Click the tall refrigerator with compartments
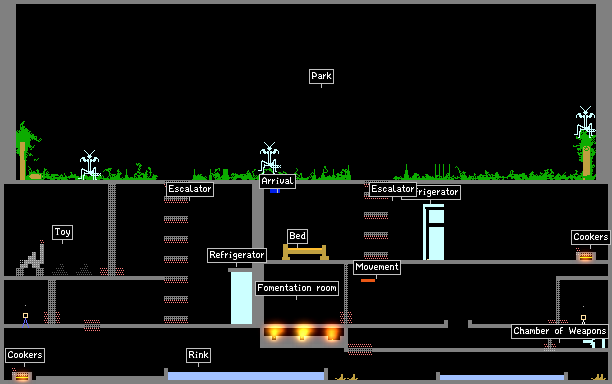The image size is (612, 384). 434,232
